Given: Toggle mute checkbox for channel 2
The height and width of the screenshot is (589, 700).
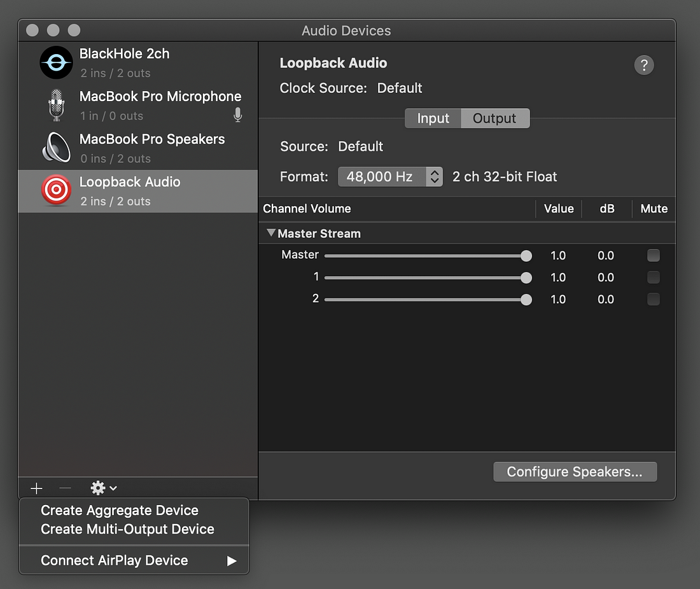Looking at the screenshot, I should pyautogui.click(x=653, y=299).
